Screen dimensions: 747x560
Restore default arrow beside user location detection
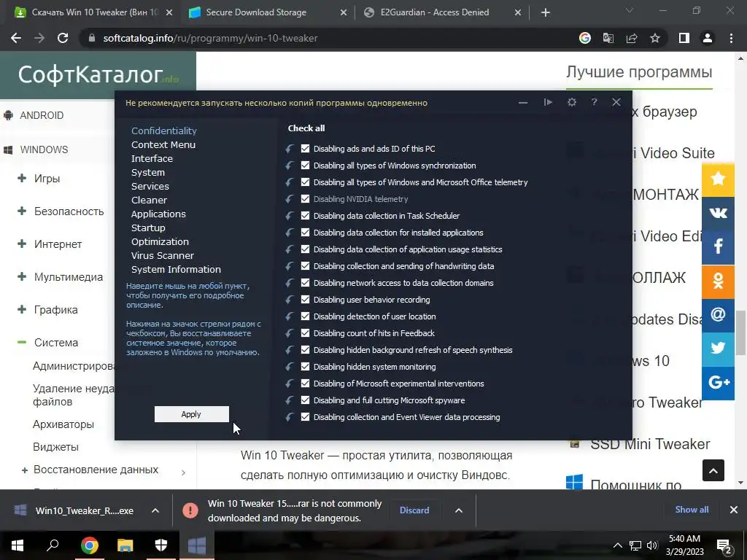point(289,316)
